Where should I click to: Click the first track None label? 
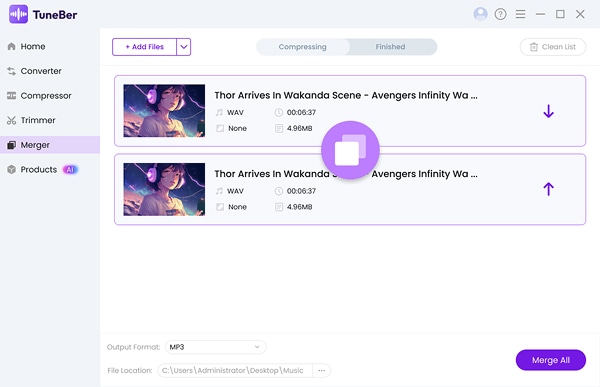237,128
